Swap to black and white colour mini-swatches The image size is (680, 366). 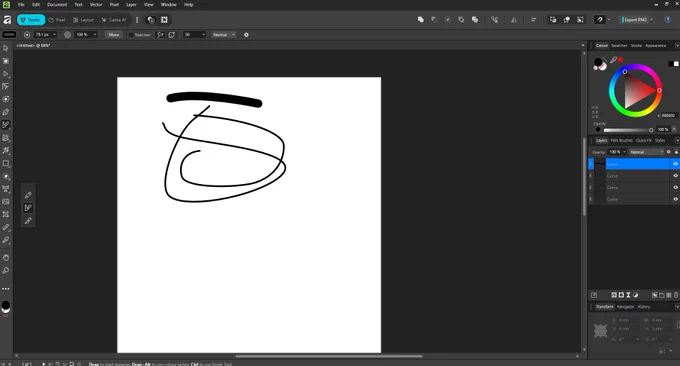coord(673,64)
